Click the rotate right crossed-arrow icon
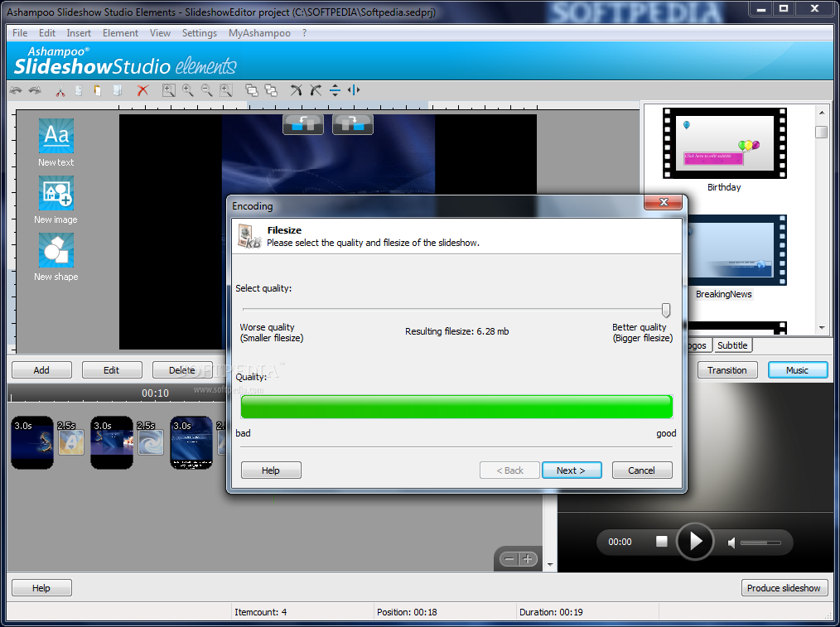The width and height of the screenshot is (840, 627). pyautogui.click(x=316, y=90)
